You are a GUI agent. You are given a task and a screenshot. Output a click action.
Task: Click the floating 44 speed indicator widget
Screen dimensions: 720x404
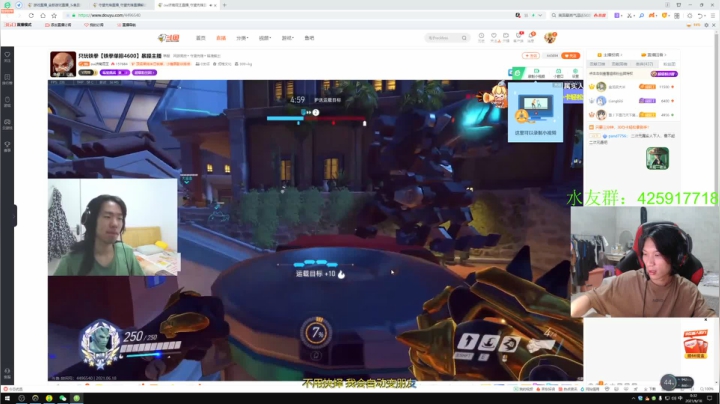(x=676, y=382)
